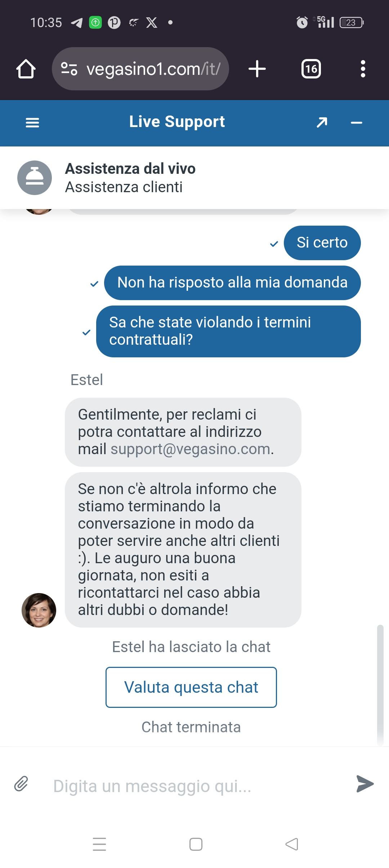The width and height of the screenshot is (389, 868).
Task: Tap the Android recent apps button
Action: tap(99, 844)
